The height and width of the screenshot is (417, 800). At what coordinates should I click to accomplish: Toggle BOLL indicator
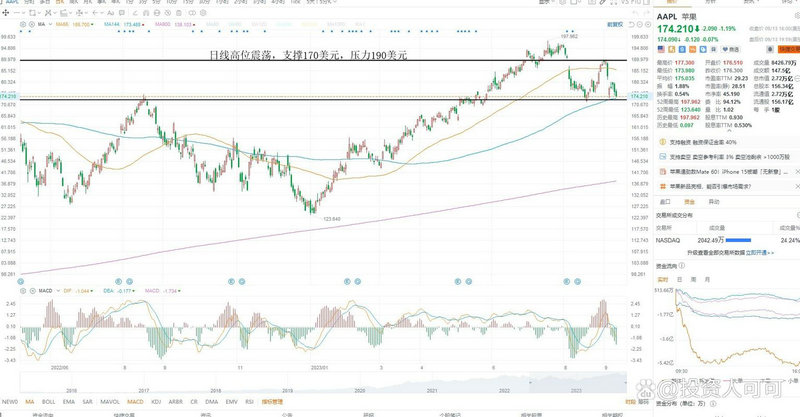point(48,402)
